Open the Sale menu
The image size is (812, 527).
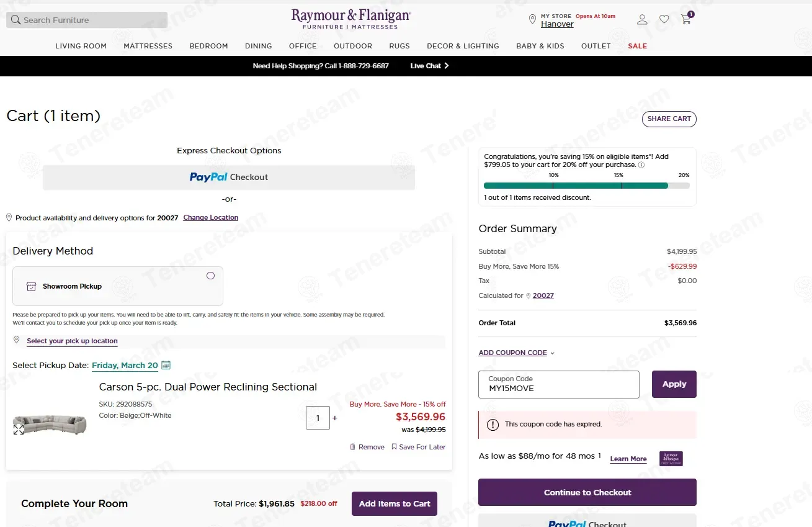coord(638,46)
